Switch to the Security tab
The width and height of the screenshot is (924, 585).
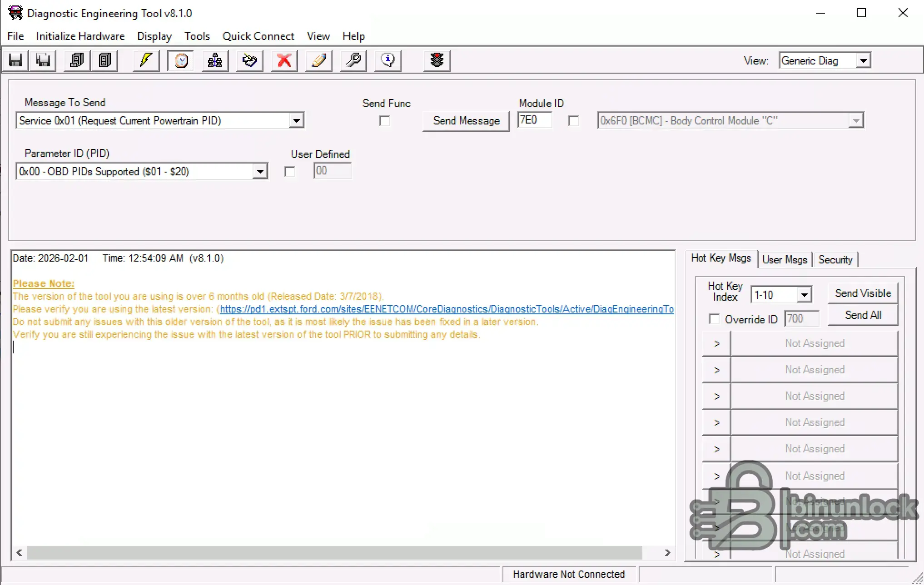point(835,260)
